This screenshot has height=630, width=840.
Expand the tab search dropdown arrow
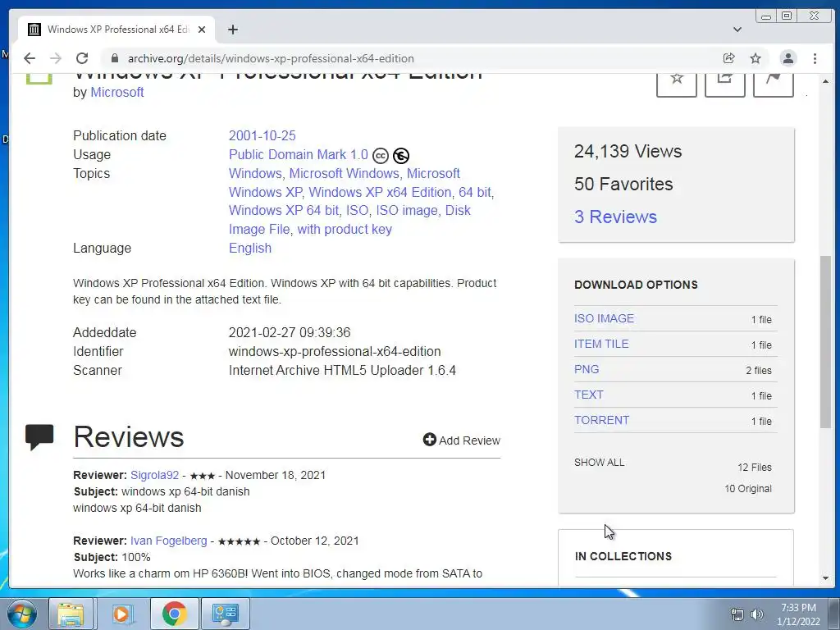click(737, 30)
